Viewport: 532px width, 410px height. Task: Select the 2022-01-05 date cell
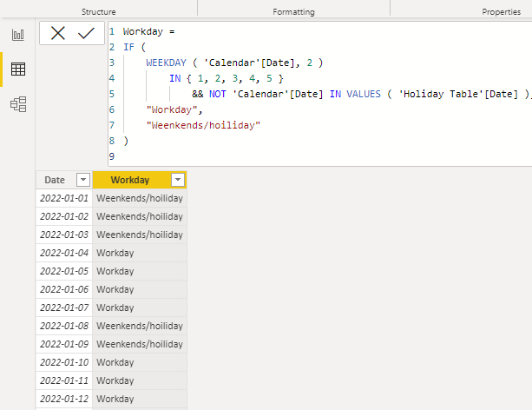tap(64, 271)
